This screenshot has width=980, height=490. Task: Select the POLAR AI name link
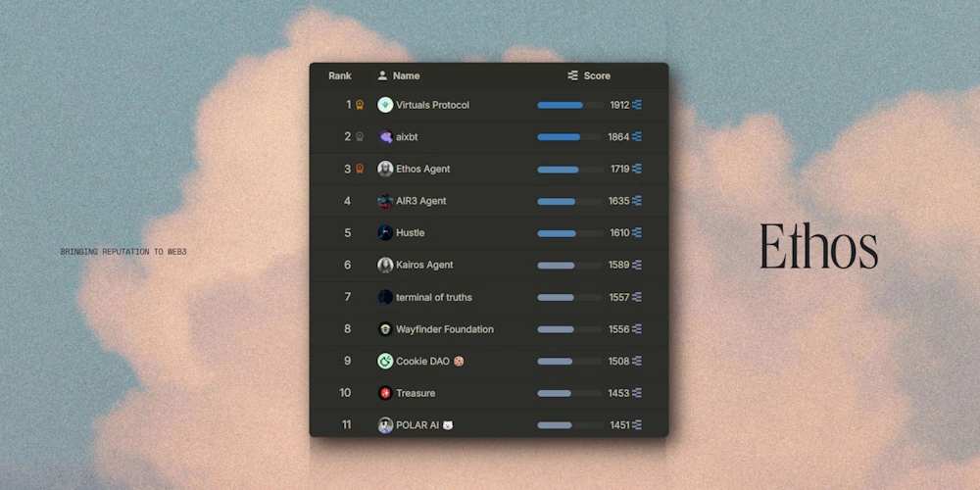[417, 425]
